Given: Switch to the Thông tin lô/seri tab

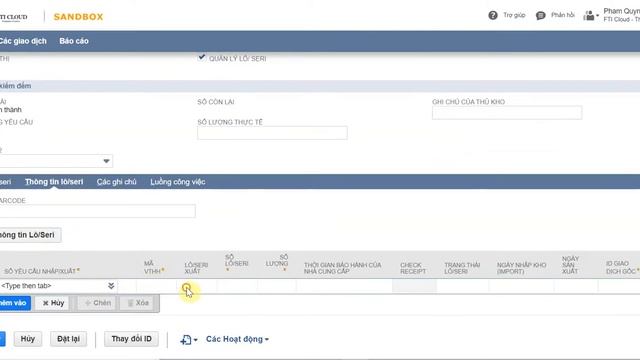Looking at the screenshot, I should click(x=54, y=182).
